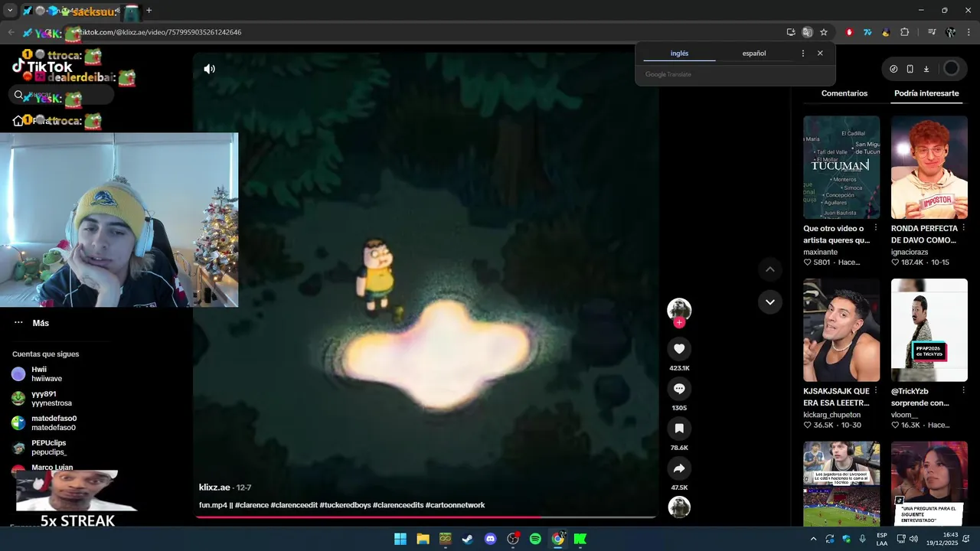Follow the creator with the red plus badge
This screenshot has height=551, width=980.
point(679,323)
